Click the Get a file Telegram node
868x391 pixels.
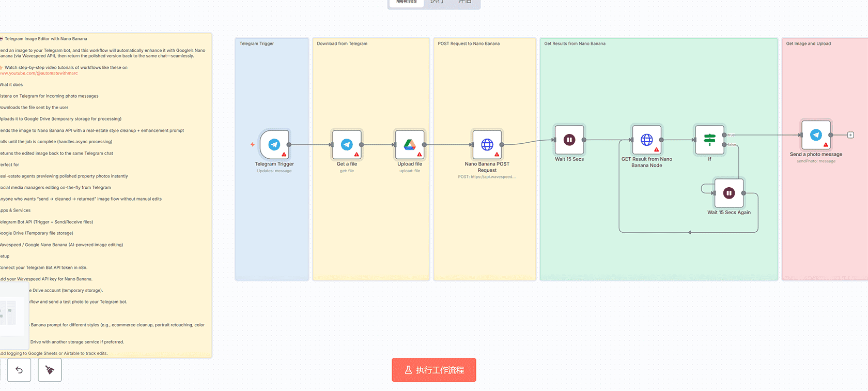click(347, 145)
